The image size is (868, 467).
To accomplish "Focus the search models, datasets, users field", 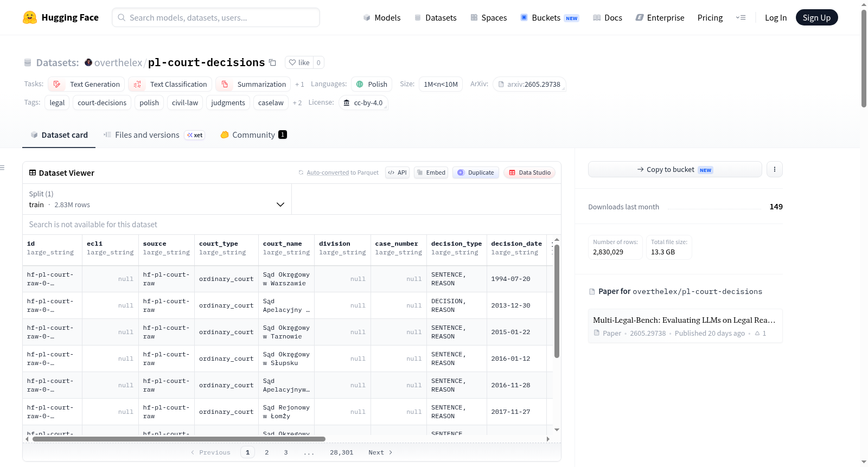I will click(216, 17).
